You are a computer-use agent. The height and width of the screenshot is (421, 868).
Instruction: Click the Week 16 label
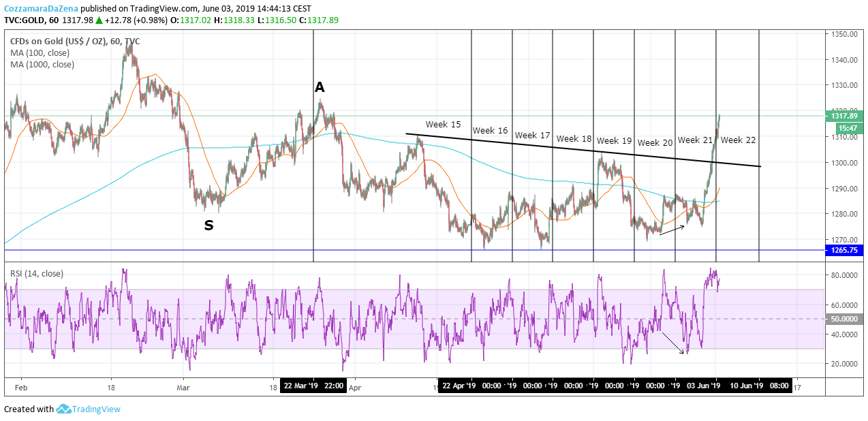[491, 131]
